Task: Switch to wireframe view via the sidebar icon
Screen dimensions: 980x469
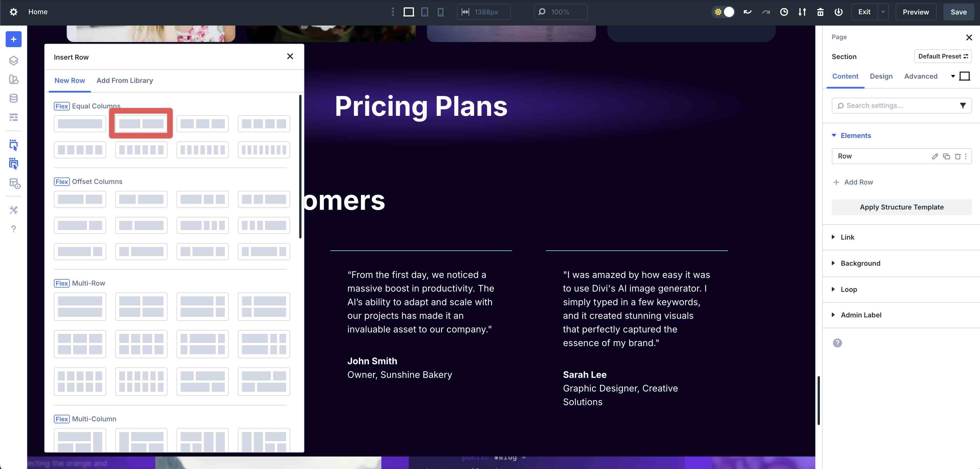Action: pos(14,117)
